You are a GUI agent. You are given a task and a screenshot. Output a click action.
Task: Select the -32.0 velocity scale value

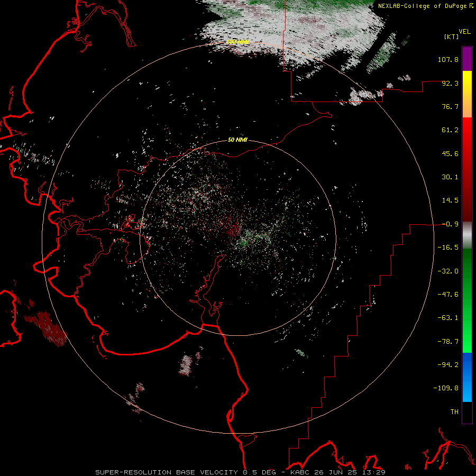[x=448, y=271]
